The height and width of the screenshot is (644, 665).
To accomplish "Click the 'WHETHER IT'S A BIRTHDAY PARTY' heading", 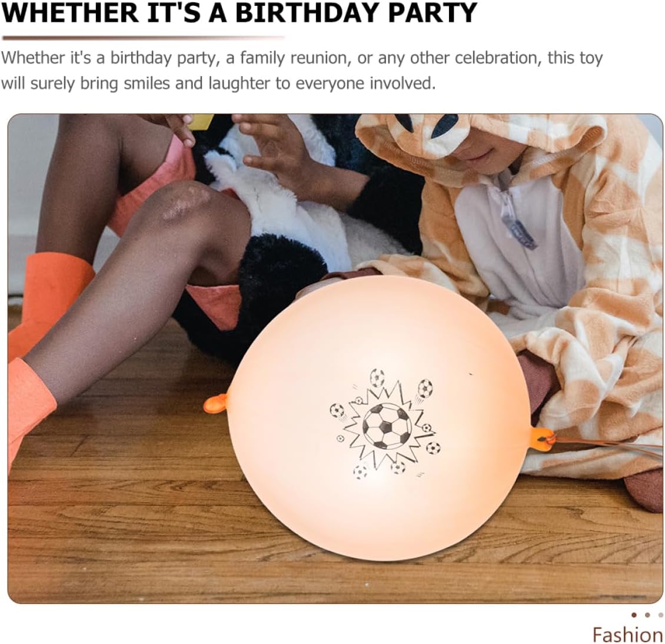I will pyautogui.click(x=239, y=13).
